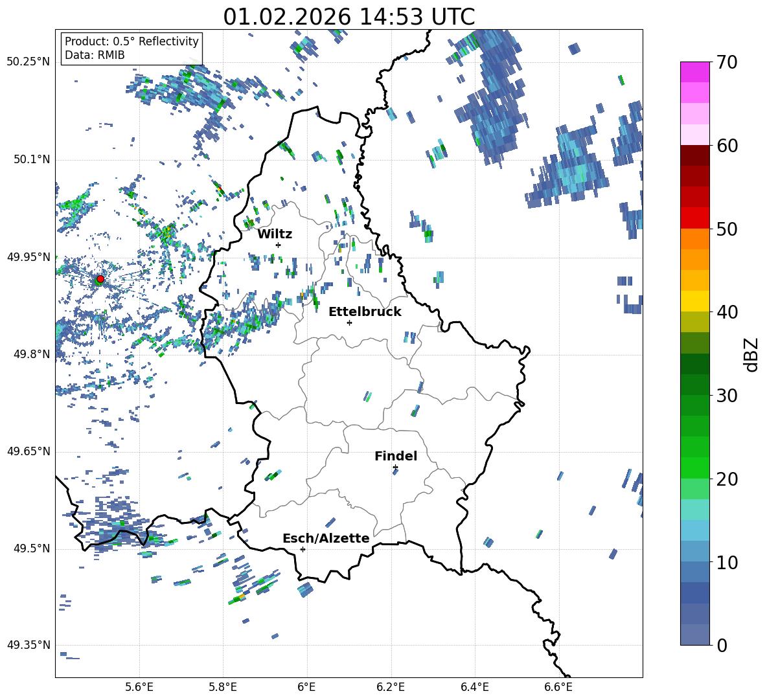Image resolution: width=767 pixels, height=700 pixels.
Task: Click the Wiltz city label
Action: (275, 234)
